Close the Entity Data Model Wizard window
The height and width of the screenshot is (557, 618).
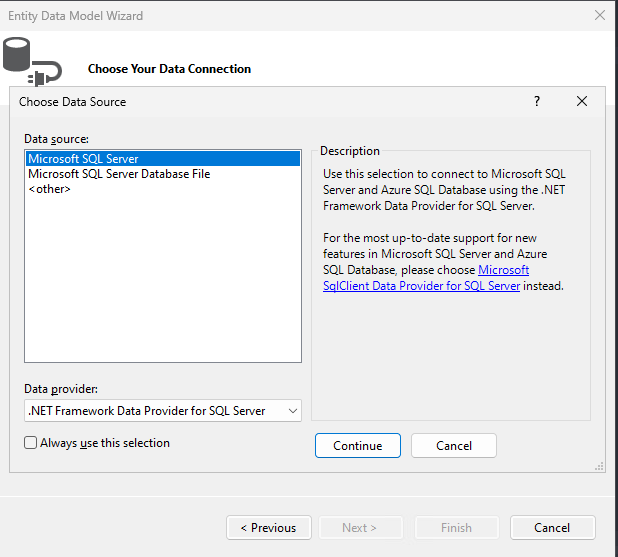click(x=599, y=15)
